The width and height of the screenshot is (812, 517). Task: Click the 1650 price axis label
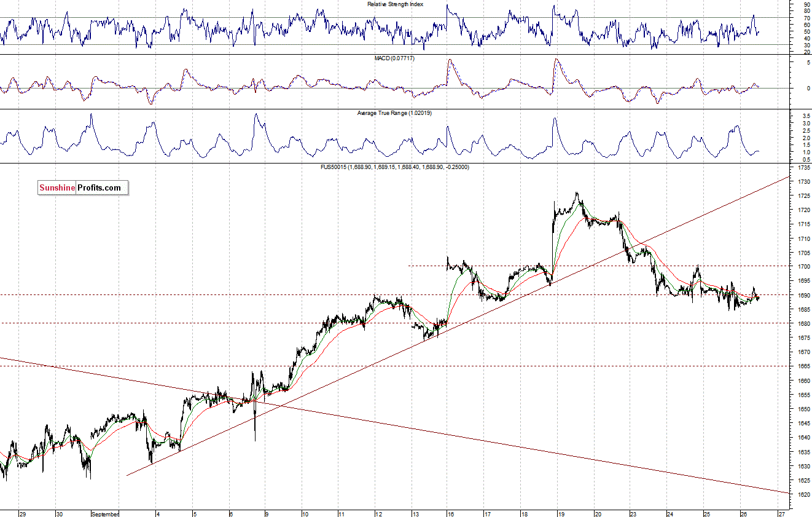pos(804,409)
